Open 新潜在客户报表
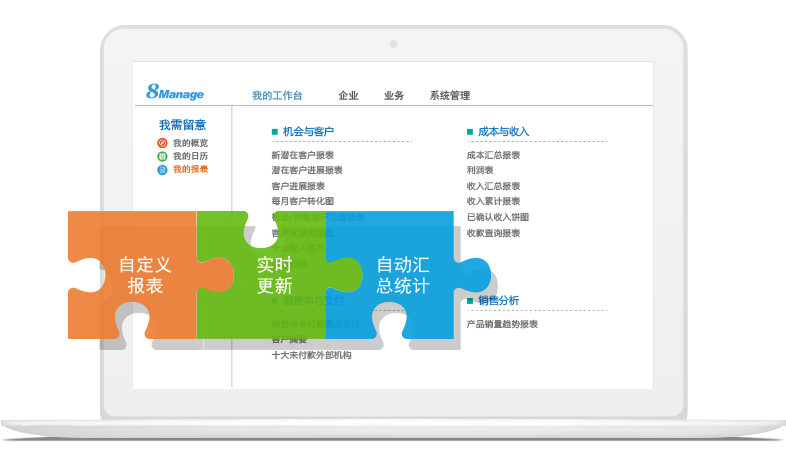The width and height of the screenshot is (786, 470). click(303, 155)
